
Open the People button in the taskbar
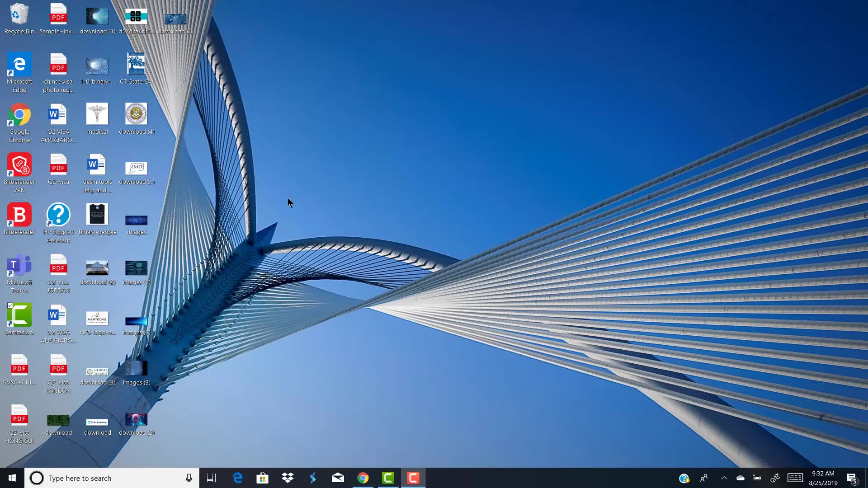click(704, 478)
